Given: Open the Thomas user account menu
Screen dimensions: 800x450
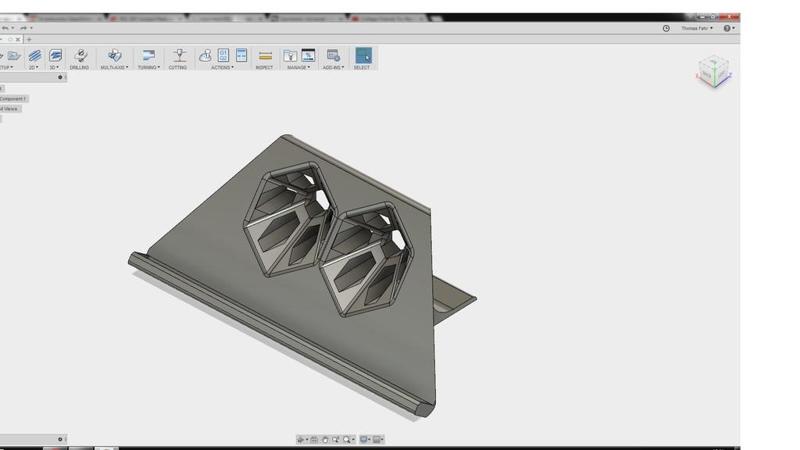Looking at the screenshot, I should tap(695, 28).
